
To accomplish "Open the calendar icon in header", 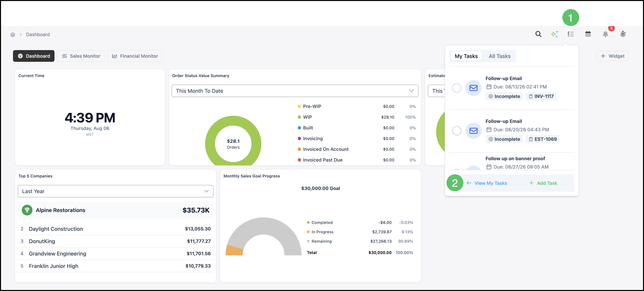I will 588,34.
